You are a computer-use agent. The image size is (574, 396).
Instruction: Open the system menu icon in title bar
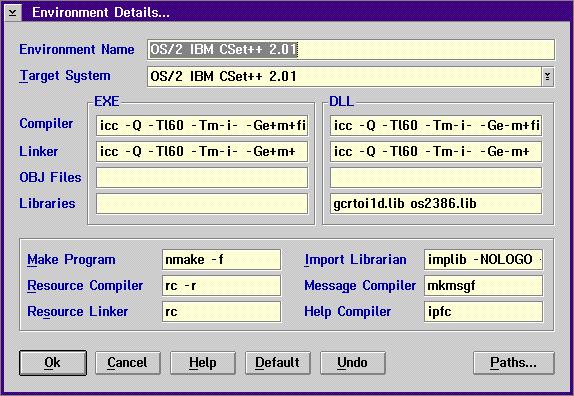[12, 12]
